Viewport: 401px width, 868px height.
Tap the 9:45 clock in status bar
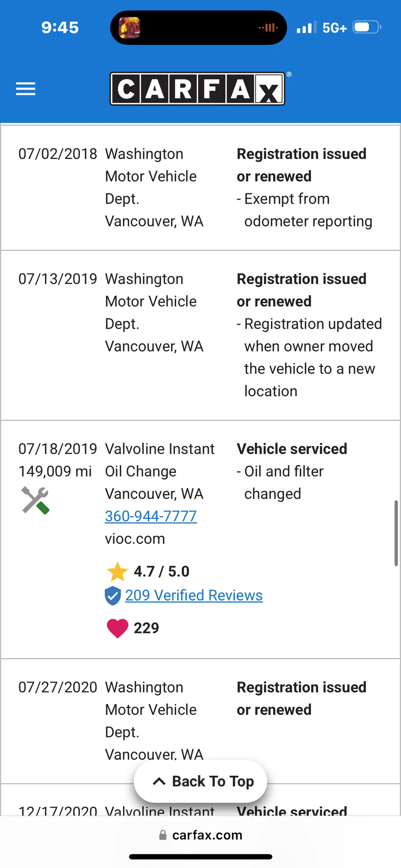click(x=60, y=28)
